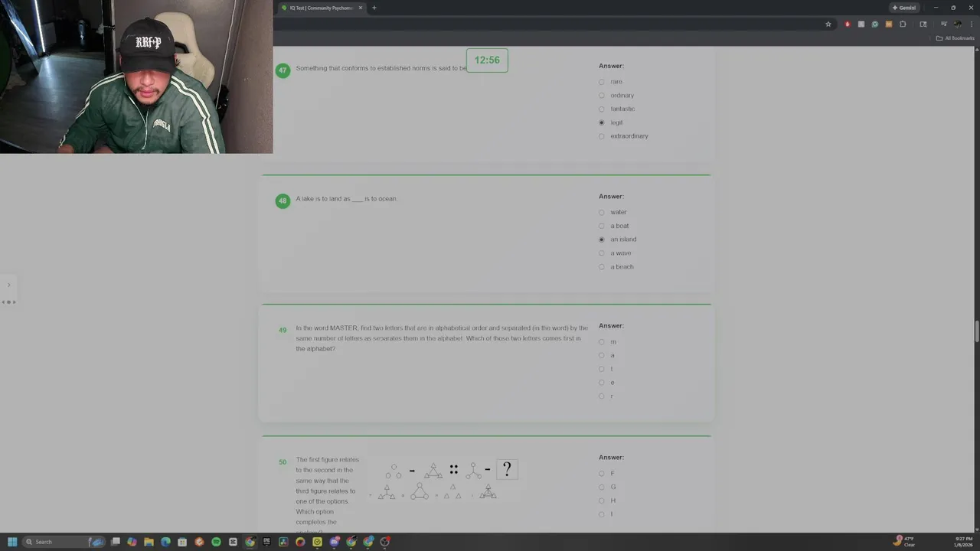The image size is (980, 551).
Task: Click the three-dot handle on the page's left edge
Action: [8, 302]
